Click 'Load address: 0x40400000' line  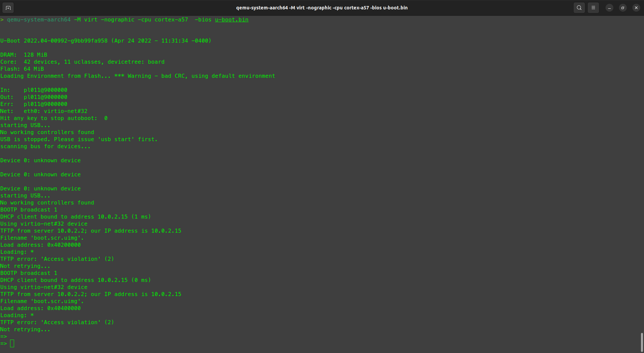41,308
